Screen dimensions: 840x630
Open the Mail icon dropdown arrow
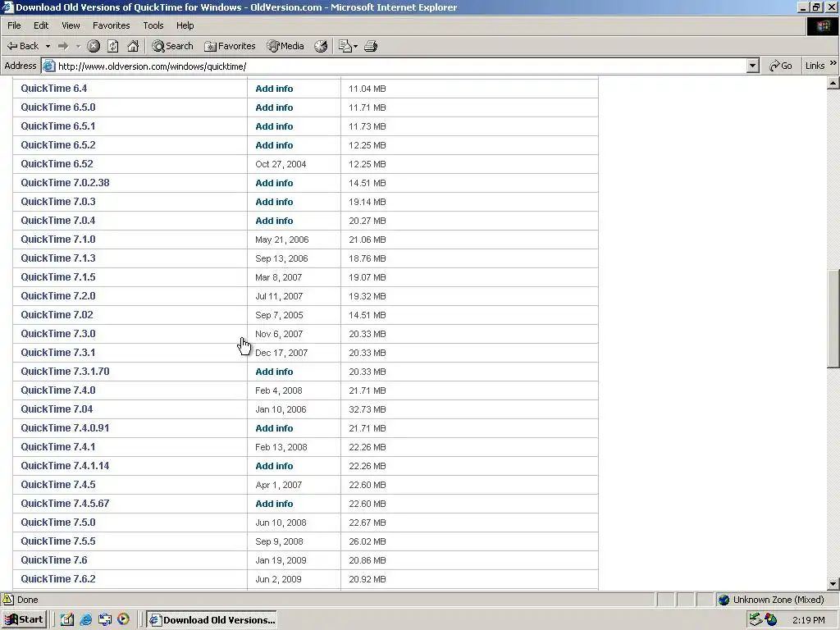[x=355, y=47]
